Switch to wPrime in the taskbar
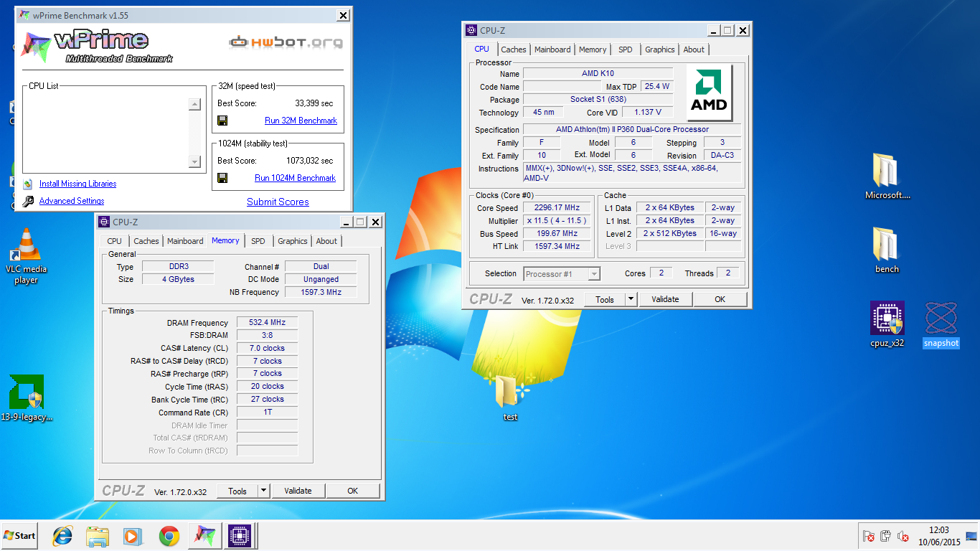 (205, 536)
